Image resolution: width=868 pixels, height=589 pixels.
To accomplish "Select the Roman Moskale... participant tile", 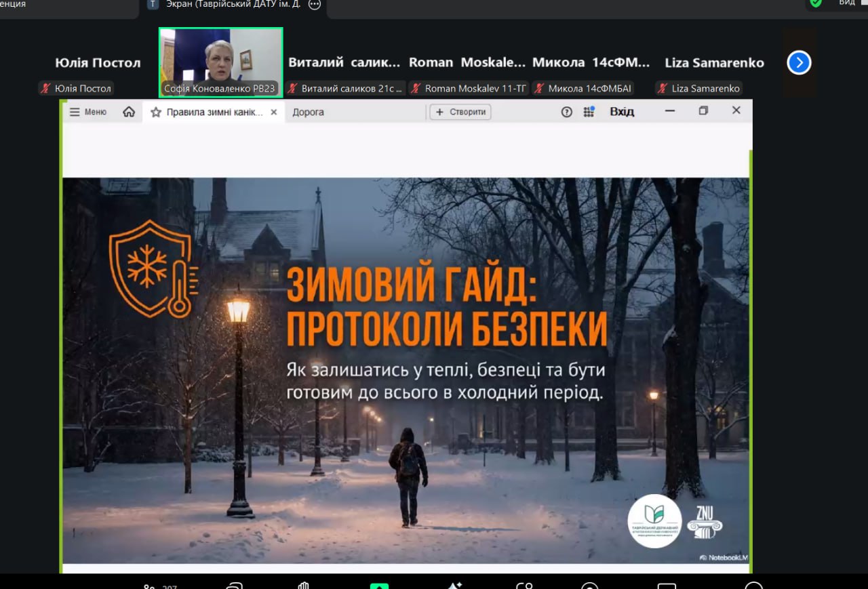I will click(x=467, y=63).
